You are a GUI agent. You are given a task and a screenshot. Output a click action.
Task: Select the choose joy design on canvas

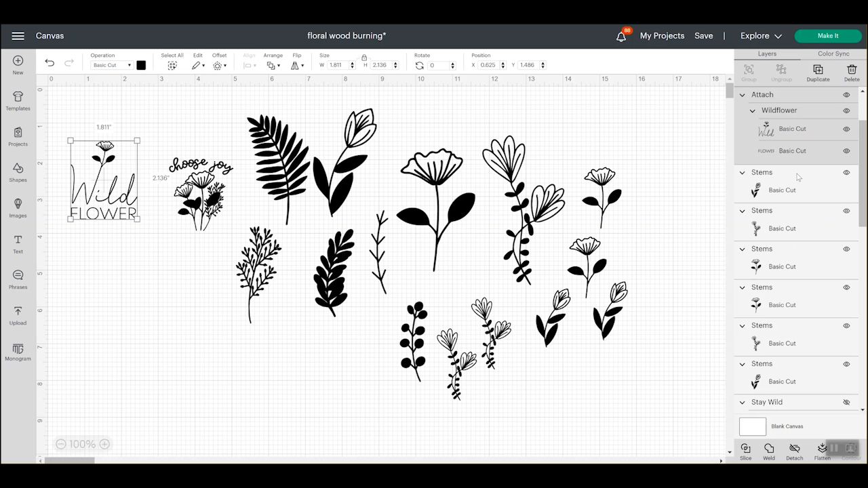coord(201,194)
